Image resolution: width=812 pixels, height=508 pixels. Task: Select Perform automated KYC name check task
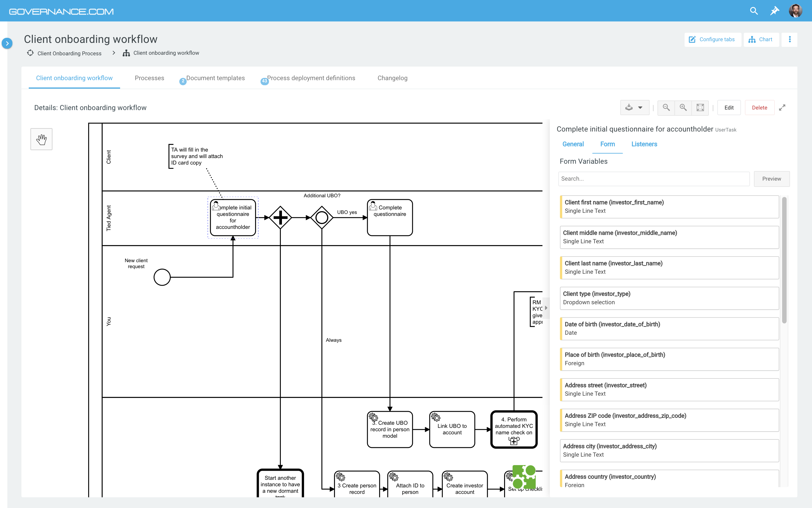pyautogui.click(x=514, y=429)
